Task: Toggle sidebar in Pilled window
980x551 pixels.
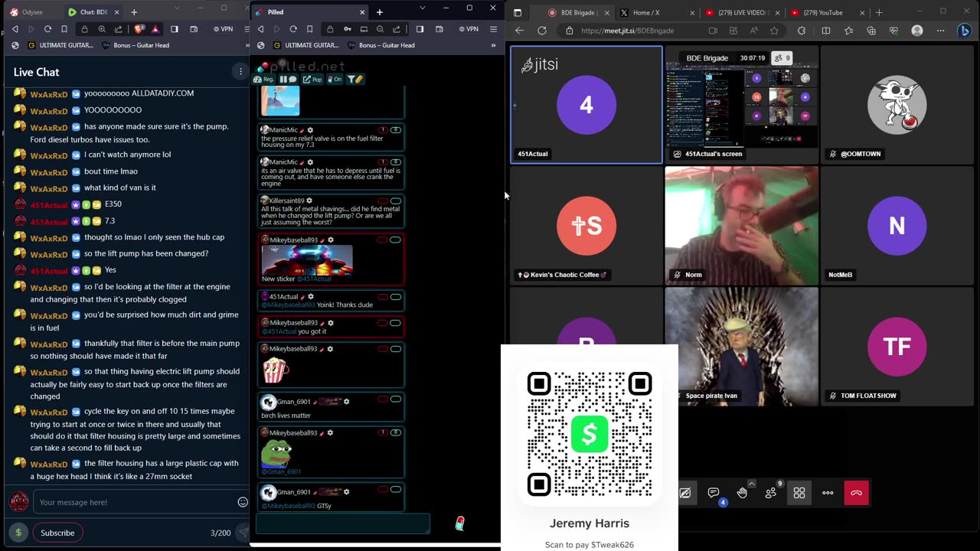Action: tap(420, 29)
